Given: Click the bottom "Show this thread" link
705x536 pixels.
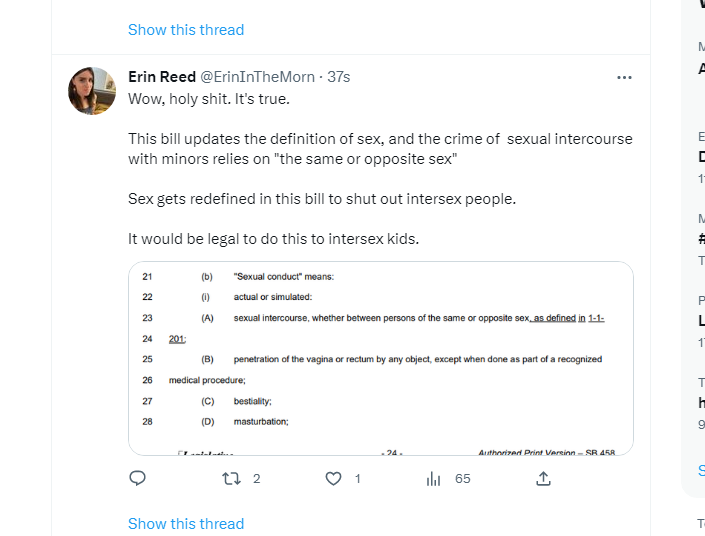Looking at the screenshot, I should pos(186,524).
